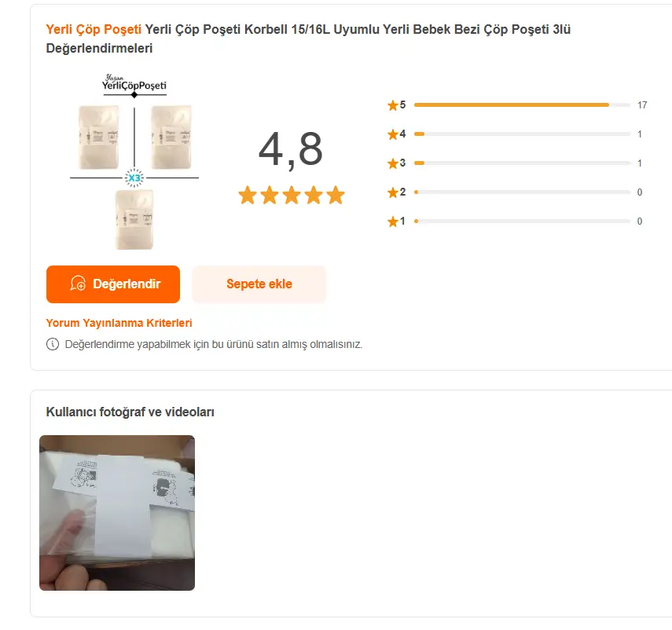Open Yorum Yayınlanma Kriterleri link
The height and width of the screenshot is (630, 672).
tap(119, 323)
